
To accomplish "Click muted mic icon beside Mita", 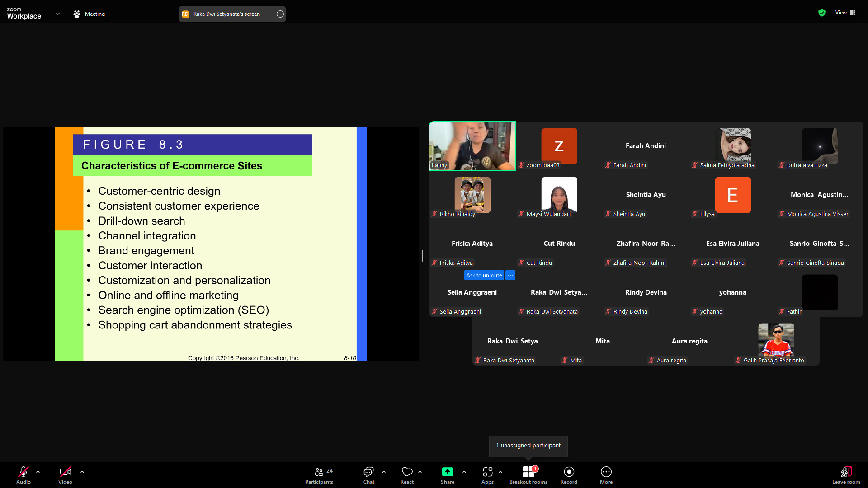I will pos(565,361).
